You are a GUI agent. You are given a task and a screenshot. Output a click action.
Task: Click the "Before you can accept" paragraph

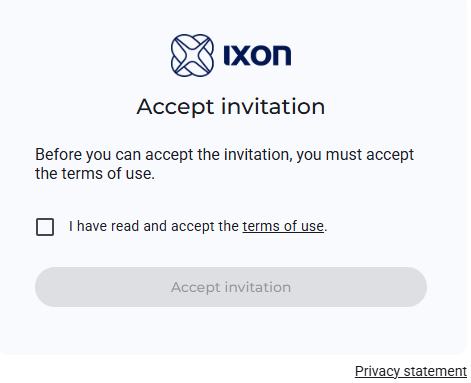pyautogui.click(x=224, y=164)
